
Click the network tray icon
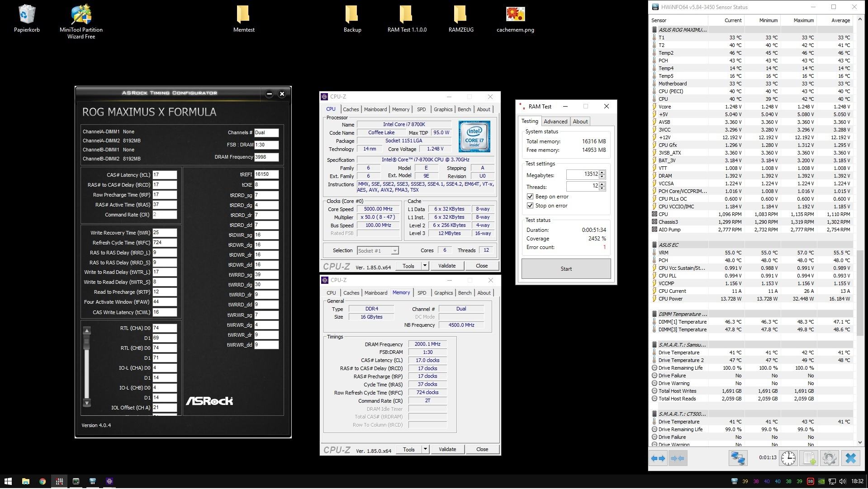coord(832,482)
